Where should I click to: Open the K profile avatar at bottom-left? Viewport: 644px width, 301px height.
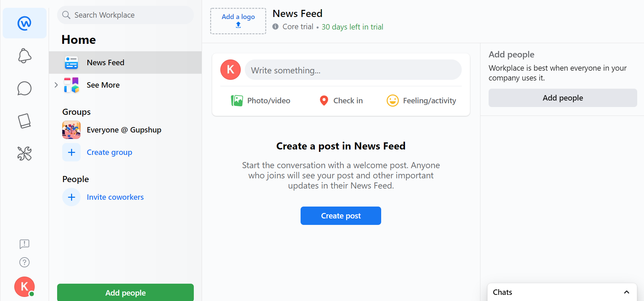coord(24,287)
